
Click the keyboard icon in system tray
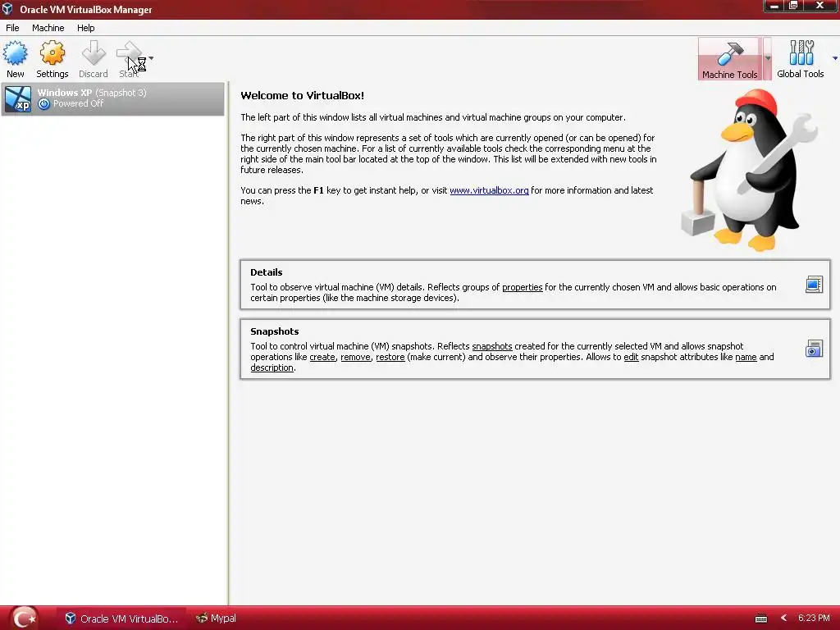(760, 619)
